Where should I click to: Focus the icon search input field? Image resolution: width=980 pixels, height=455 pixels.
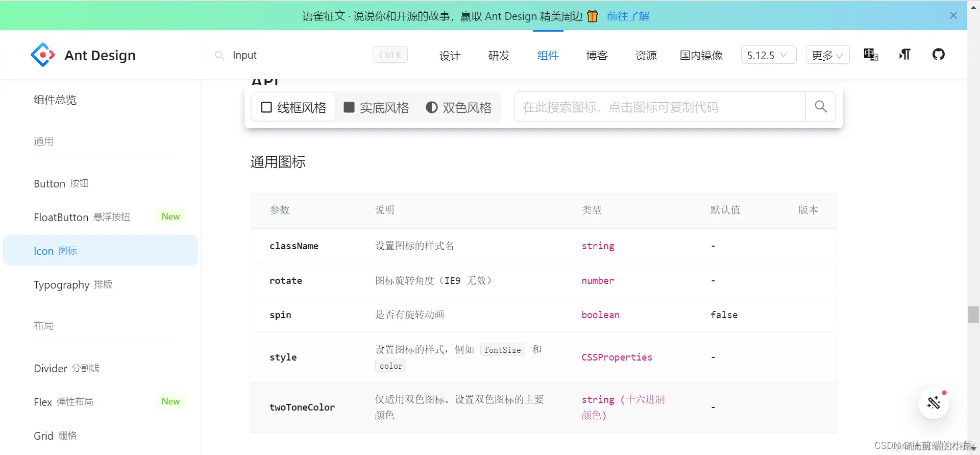pos(660,107)
